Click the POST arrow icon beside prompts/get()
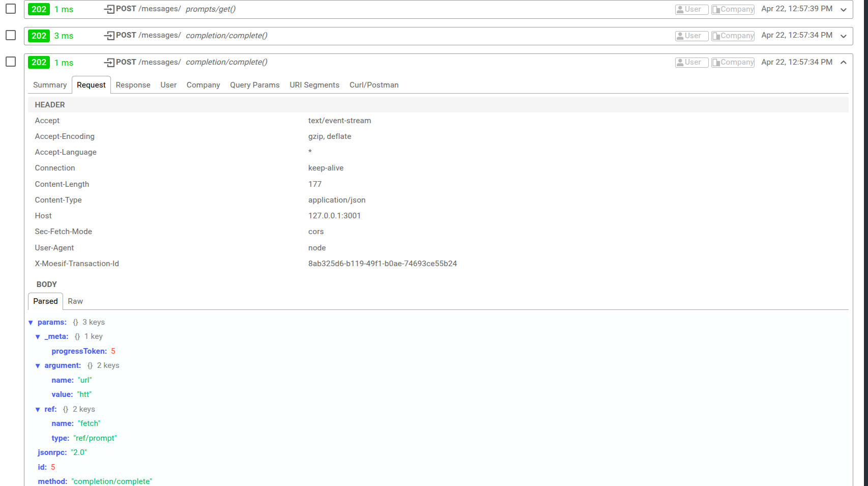868x486 pixels. point(108,9)
